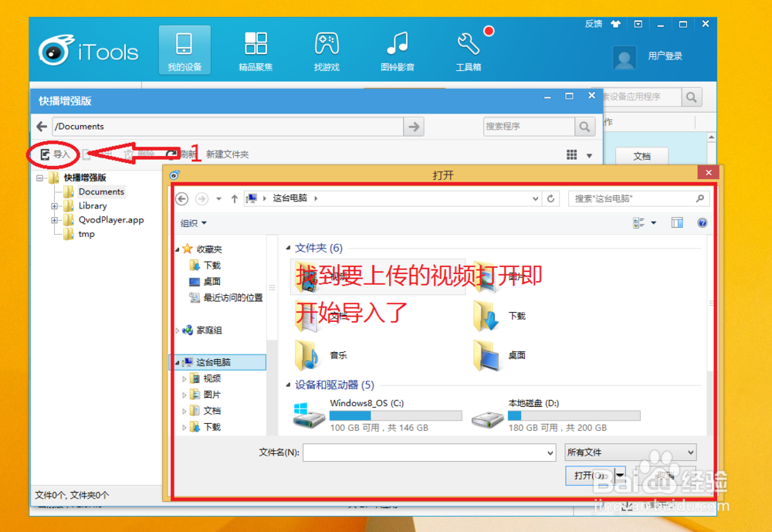The height and width of the screenshot is (532, 772).
Task: Expand the Library folder node
Action: (54, 205)
